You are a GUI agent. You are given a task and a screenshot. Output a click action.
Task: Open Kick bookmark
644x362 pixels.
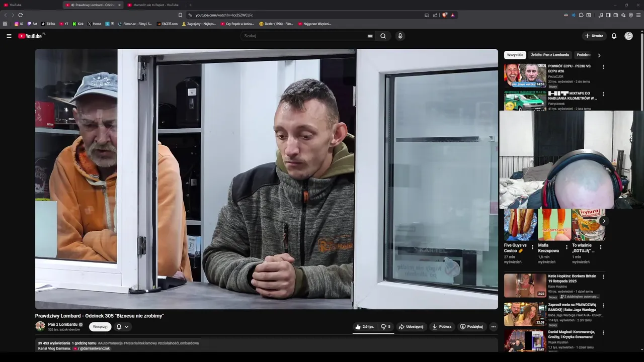tap(78, 24)
